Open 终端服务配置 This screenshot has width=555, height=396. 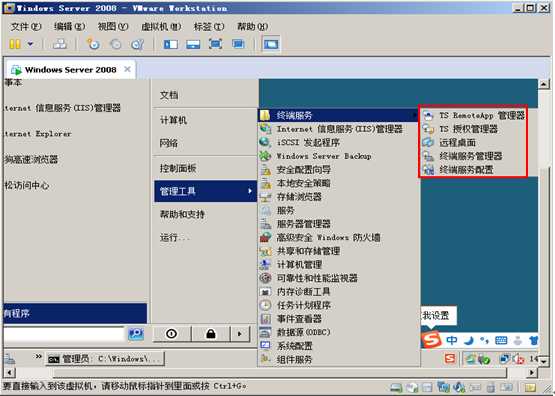[x=473, y=170]
